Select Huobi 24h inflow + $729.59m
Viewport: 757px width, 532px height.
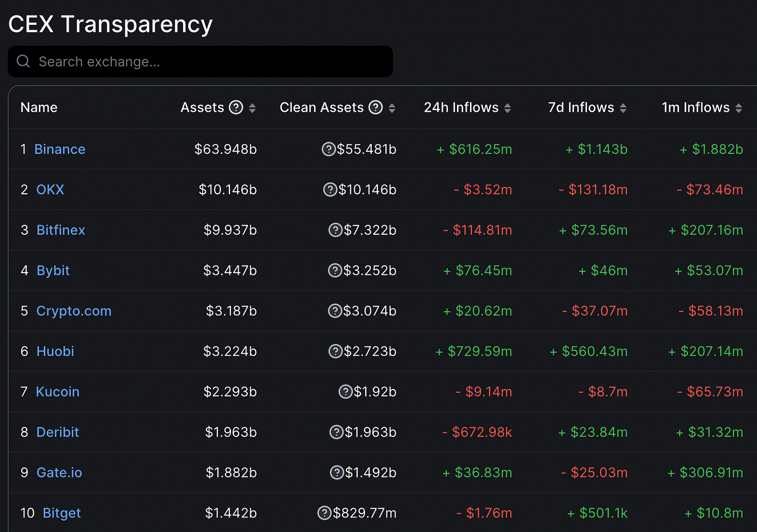[x=474, y=352]
